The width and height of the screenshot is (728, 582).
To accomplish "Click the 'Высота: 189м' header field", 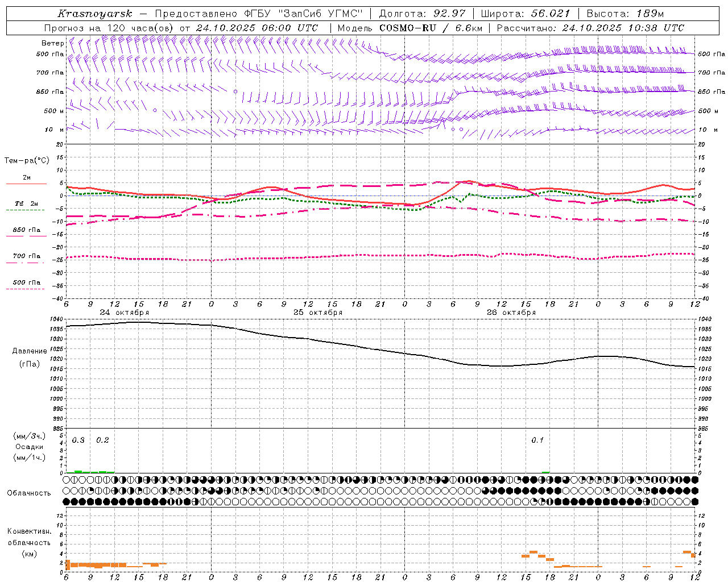I will (625, 14).
